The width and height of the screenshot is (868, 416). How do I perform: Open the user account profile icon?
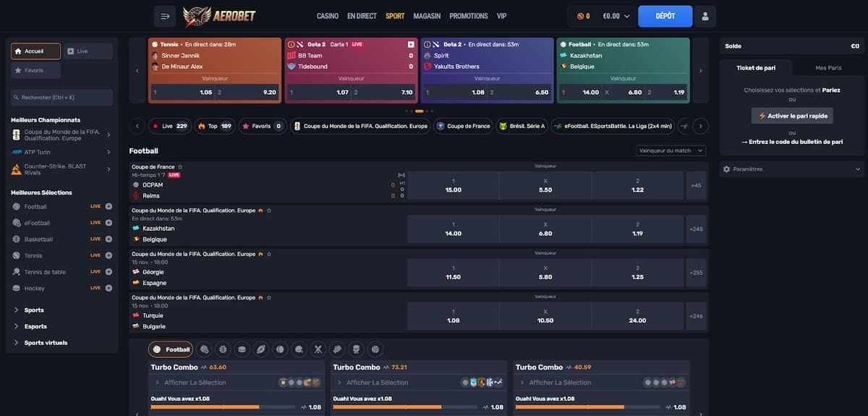click(705, 16)
